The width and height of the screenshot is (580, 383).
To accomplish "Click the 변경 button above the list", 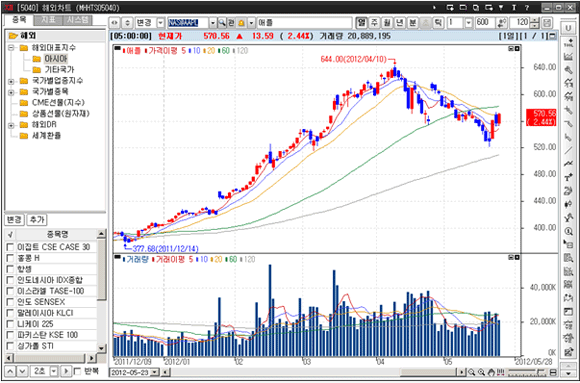I will coord(14,220).
